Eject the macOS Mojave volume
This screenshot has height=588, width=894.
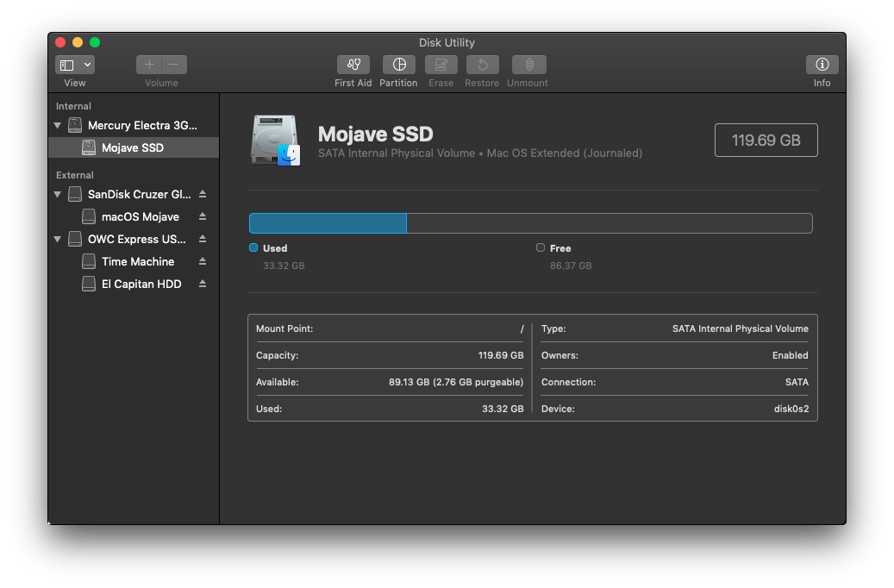pos(203,216)
